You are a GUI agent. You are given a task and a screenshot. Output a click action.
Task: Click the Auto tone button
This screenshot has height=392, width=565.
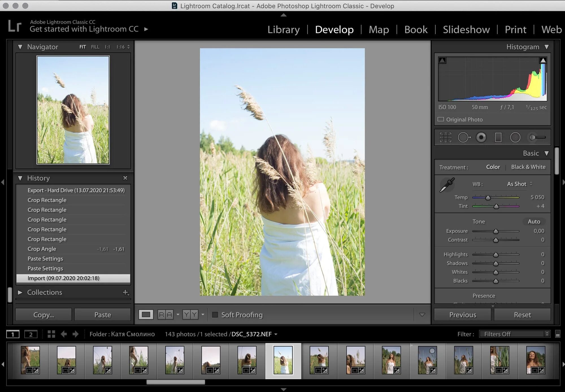(534, 222)
